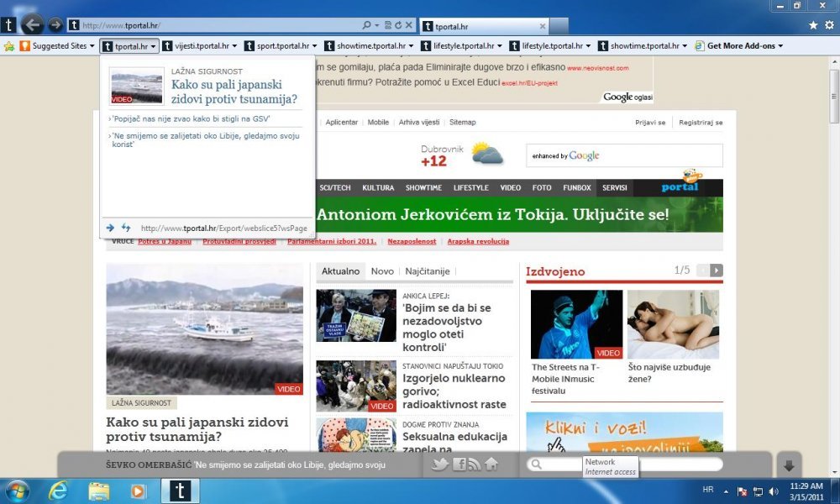Screen dimensions: 840x504
Task: Open the tsunami boat thumbnail in web slice
Action: click(137, 86)
